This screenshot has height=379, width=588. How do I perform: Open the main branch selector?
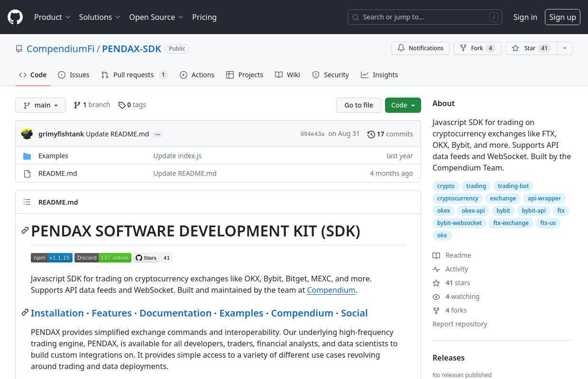click(x=40, y=105)
